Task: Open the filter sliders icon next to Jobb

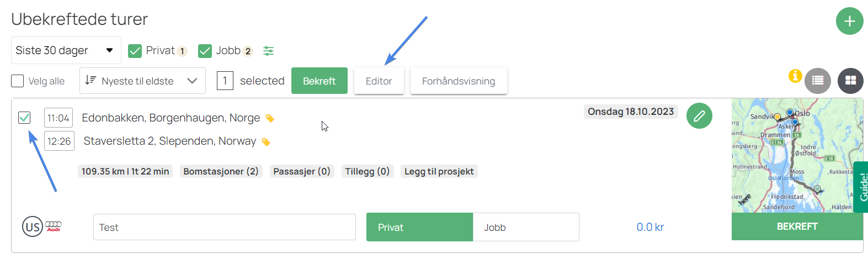Action: tap(268, 51)
